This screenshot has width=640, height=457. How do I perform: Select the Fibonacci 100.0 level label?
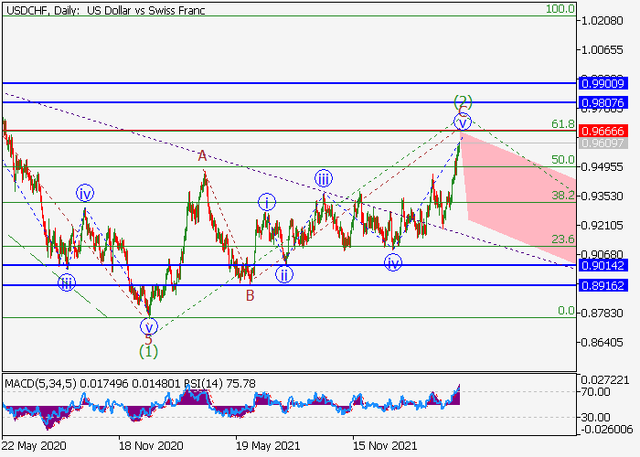coord(560,9)
